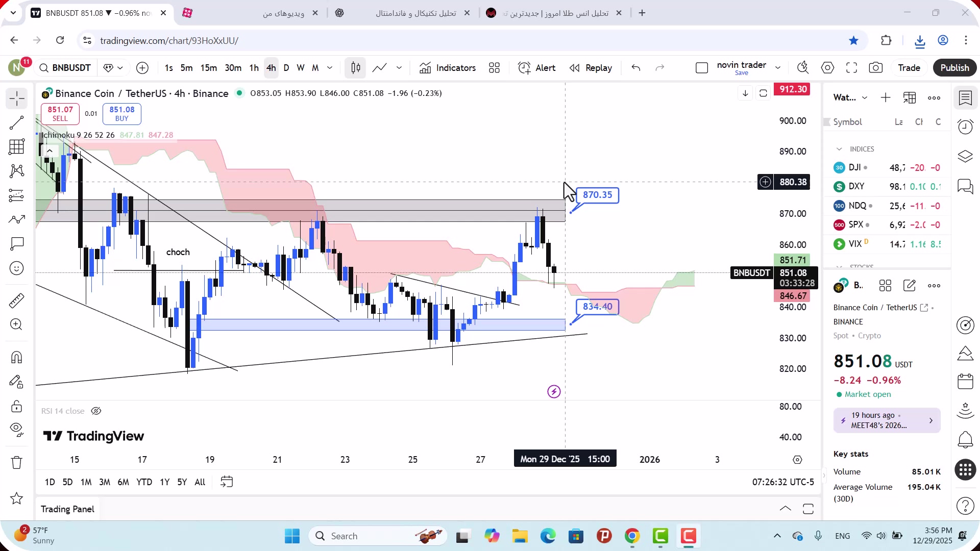Viewport: 980px width, 551px height.
Task: Open the BNBUSDT symbol search
Action: pyautogui.click(x=65, y=68)
